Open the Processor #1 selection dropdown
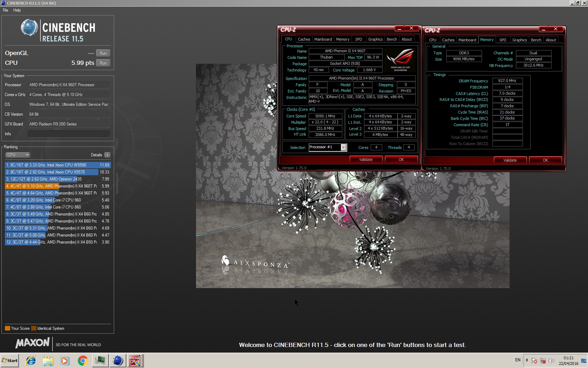The width and height of the screenshot is (588, 368). pyautogui.click(x=343, y=148)
